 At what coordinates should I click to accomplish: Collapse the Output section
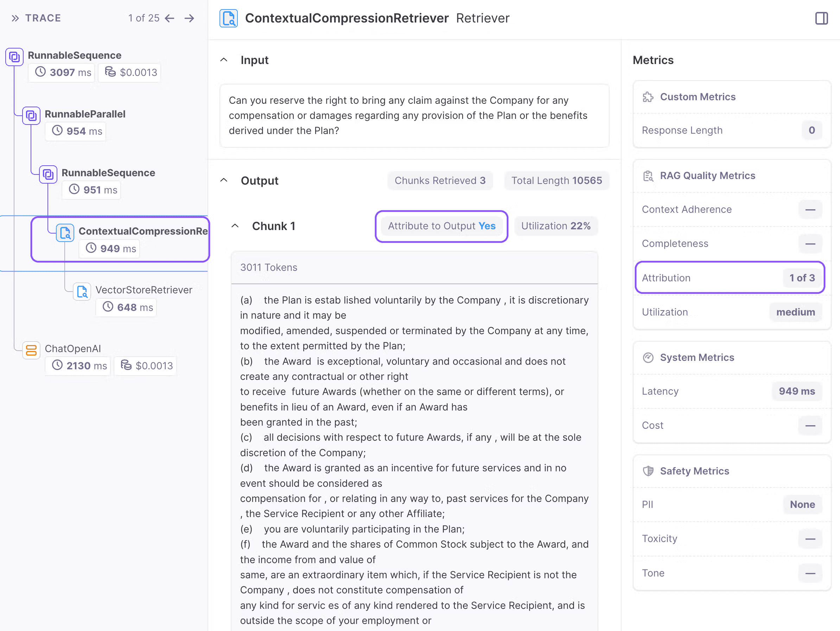coord(224,180)
